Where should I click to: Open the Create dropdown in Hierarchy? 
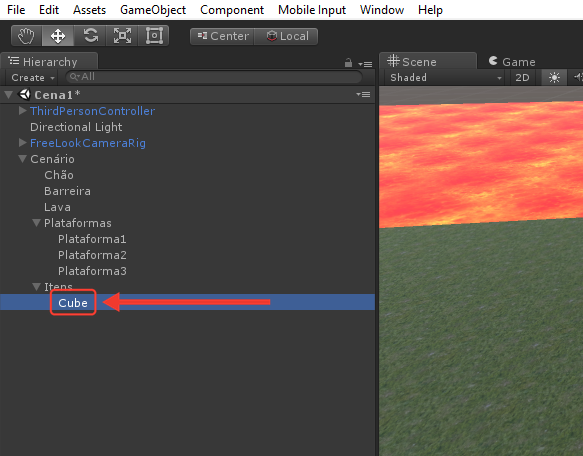tap(33, 77)
